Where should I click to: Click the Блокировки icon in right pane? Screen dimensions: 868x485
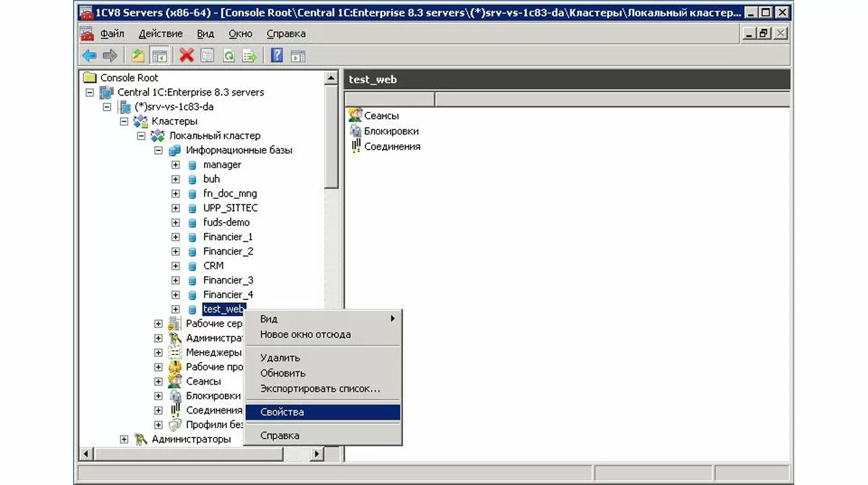[355, 131]
